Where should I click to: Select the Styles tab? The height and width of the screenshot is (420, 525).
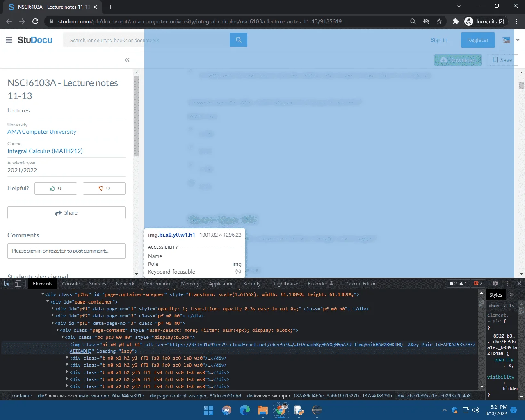tap(495, 294)
